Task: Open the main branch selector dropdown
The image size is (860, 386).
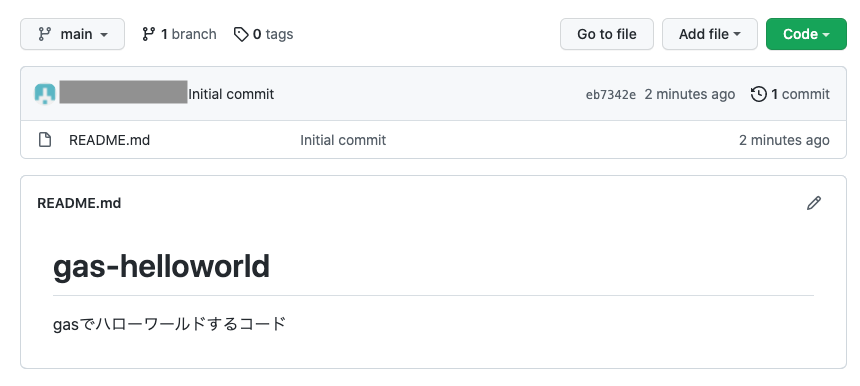Action: pos(72,34)
